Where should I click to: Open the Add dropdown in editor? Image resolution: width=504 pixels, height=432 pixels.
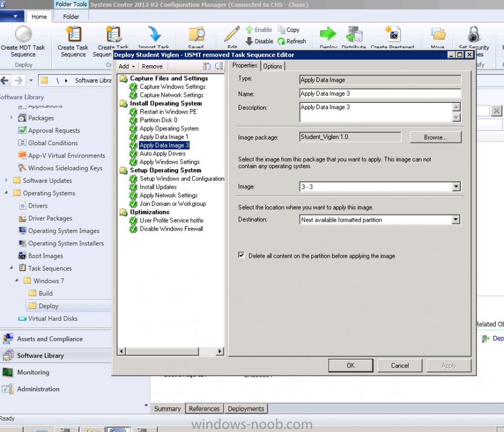(x=126, y=66)
